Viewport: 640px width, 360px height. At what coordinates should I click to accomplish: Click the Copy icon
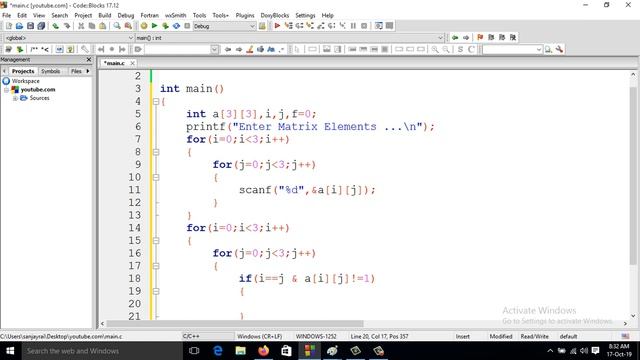[x=92, y=26]
